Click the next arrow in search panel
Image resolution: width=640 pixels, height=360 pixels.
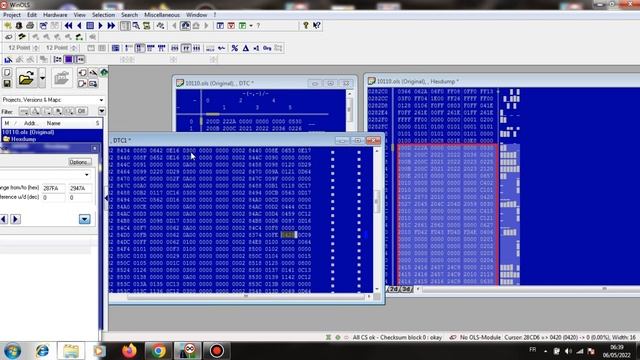point(16,219)
